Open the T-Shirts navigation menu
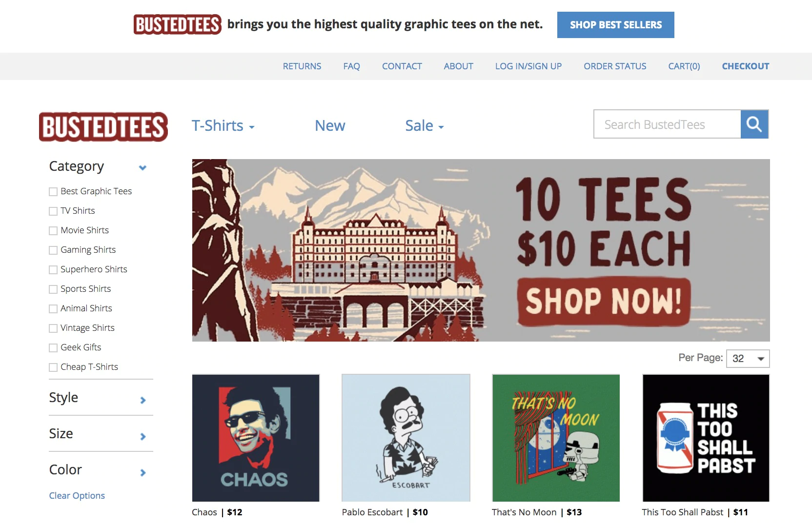Screen dimensions: 812x528 [223, 126]
